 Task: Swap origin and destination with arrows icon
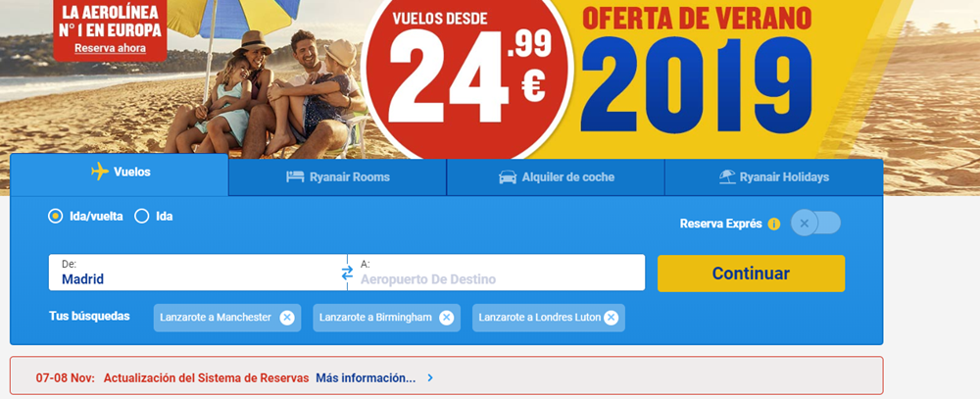point(347,273)
